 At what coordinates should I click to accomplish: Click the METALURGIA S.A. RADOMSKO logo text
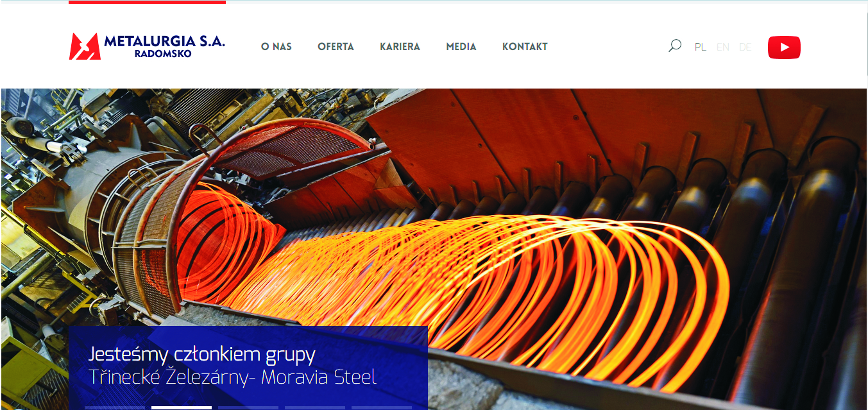pyautogui.click(x=164, y=47)
